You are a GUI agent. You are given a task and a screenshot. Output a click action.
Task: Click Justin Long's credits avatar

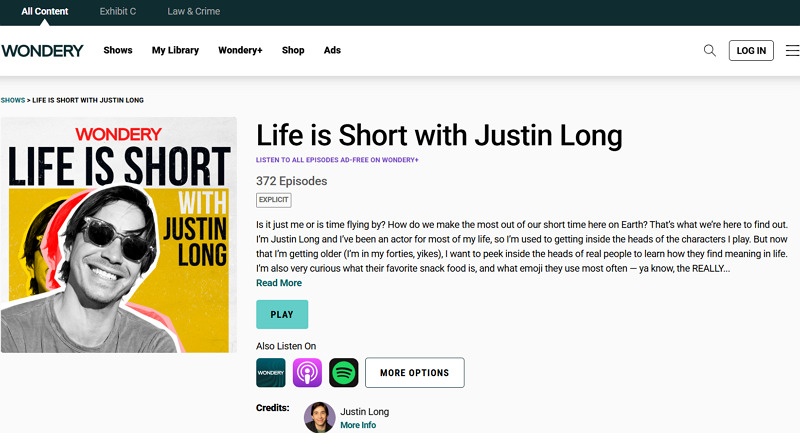(319, 417)
